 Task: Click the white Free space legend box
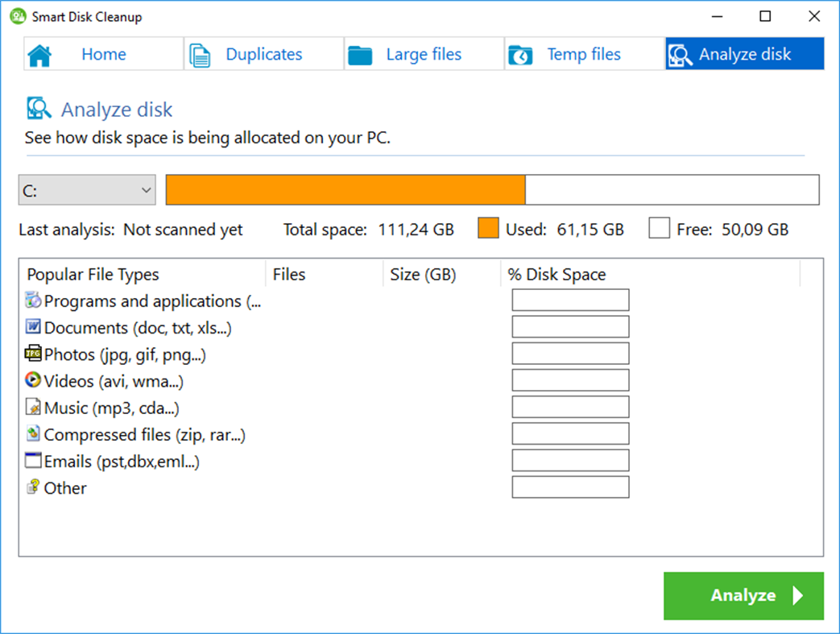point(660,228)
